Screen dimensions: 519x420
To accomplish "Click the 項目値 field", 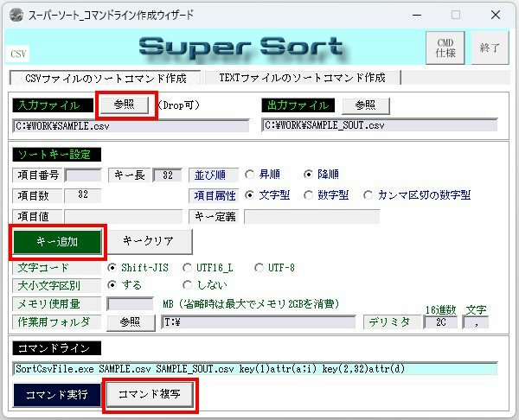I will 123,217.
